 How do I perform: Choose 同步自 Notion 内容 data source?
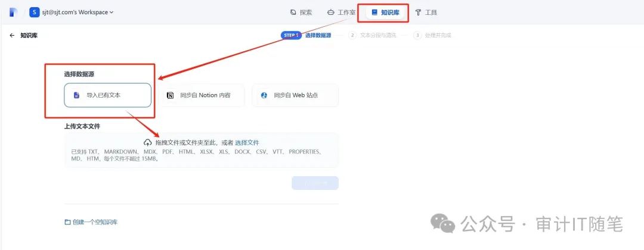point(202,95)
